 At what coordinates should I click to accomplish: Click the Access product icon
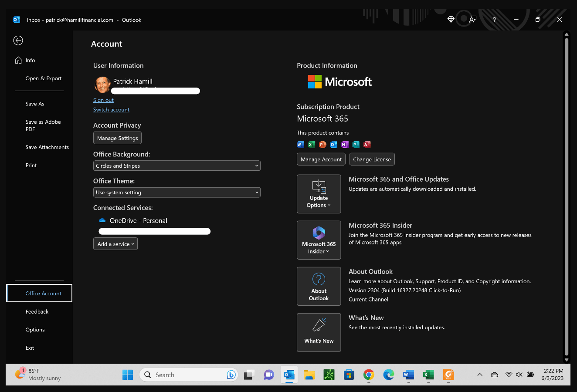coord(367,145)
